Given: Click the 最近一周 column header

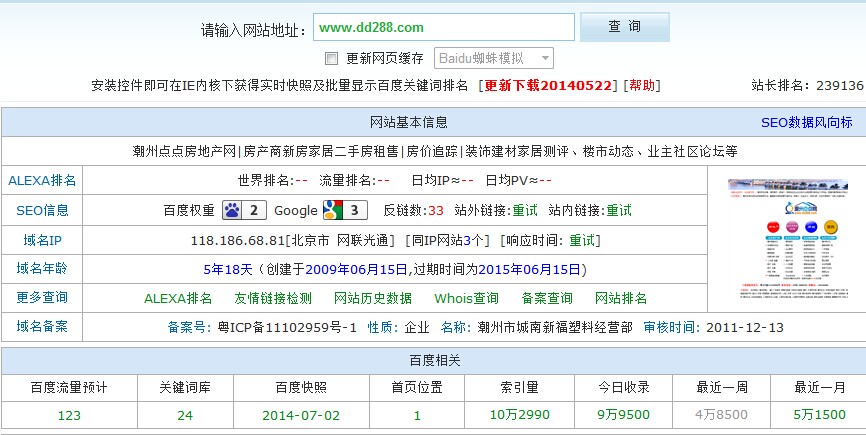Looking at the screenshot, I should 721,388.
